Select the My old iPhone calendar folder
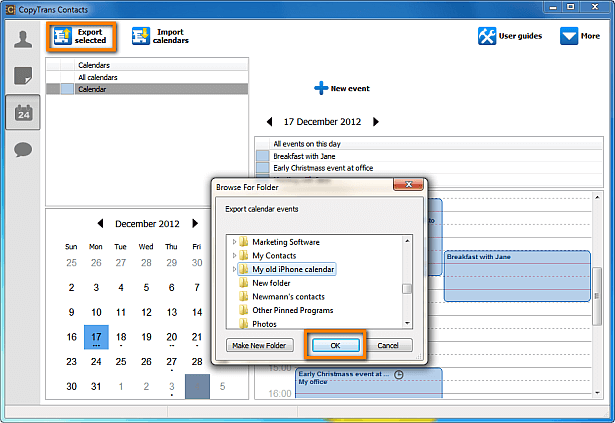Image resolution: width=615 pixels, height=423 pixels. click(x=287, y=269)
